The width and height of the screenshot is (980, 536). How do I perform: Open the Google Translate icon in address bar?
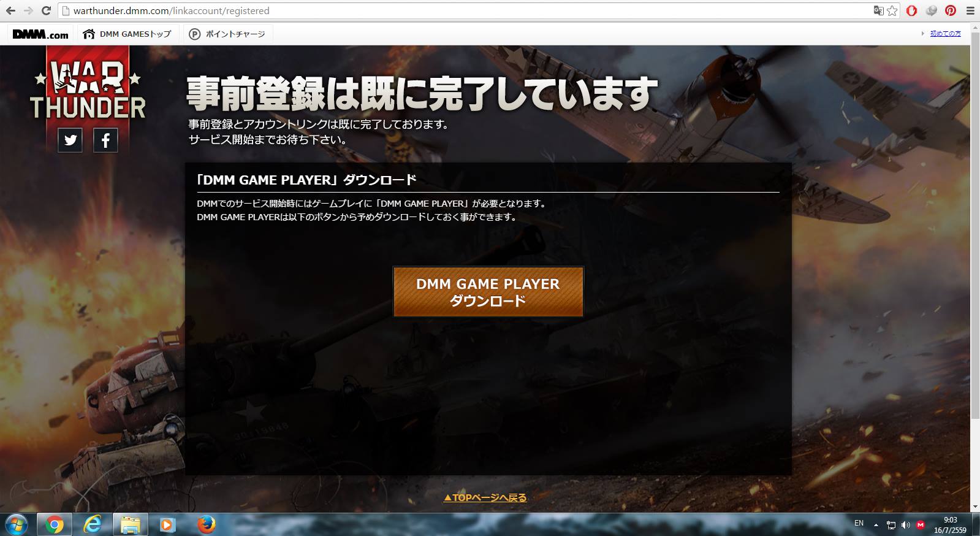[879, 10]
